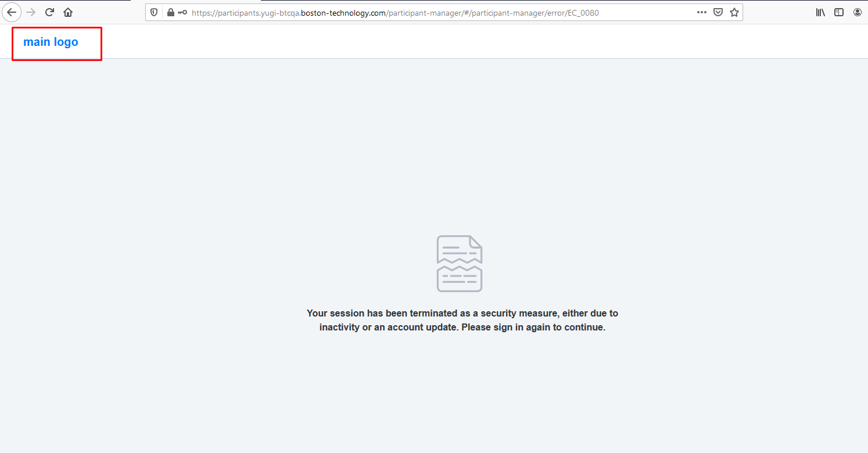This screenshot has height=453, width=868.
Task: Open the Library bookshelf icon
Action: (x=821, y=12)
